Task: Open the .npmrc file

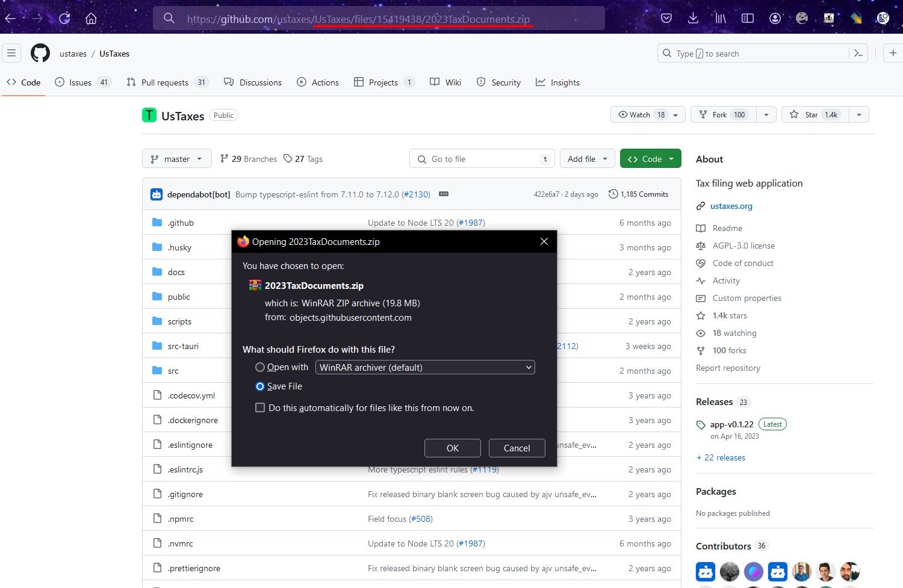Action: click(x=181, y=519)
